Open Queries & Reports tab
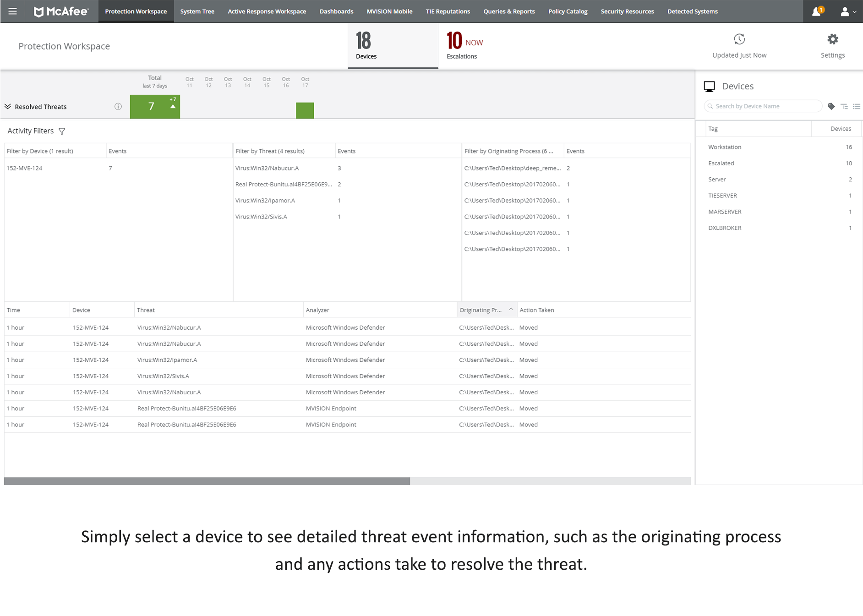The image size is (863, 616). pos(509,11)
